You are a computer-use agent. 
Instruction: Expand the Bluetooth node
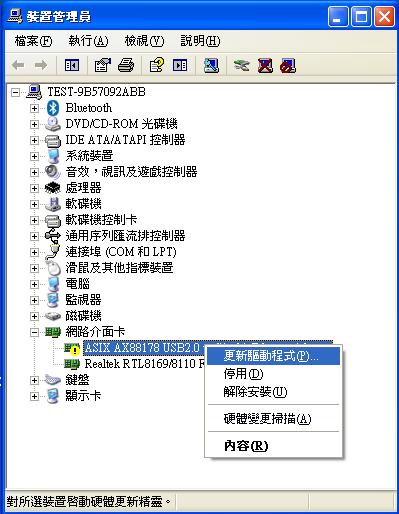(x=34, y=108)
